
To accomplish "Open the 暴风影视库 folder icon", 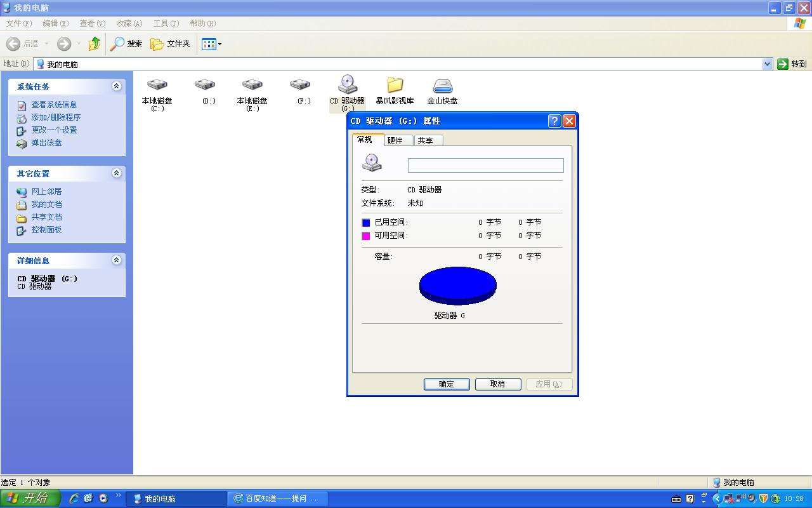I will coord(395,84).
